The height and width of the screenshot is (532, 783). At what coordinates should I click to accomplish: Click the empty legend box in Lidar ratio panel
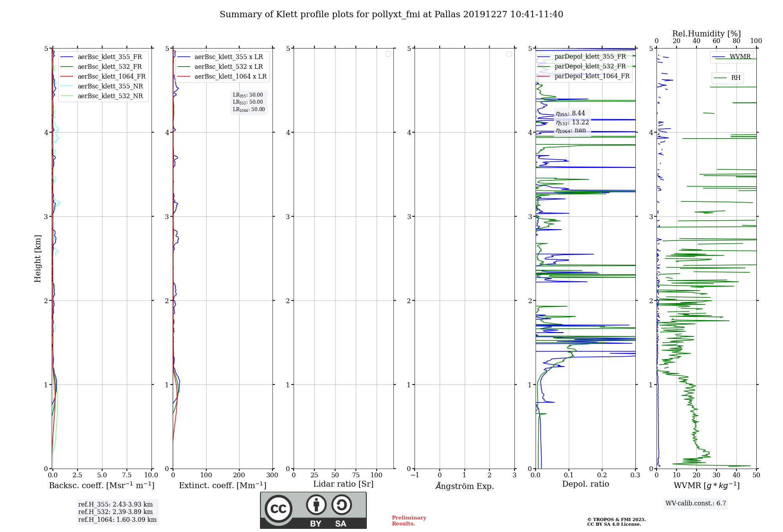pos(388,54)
